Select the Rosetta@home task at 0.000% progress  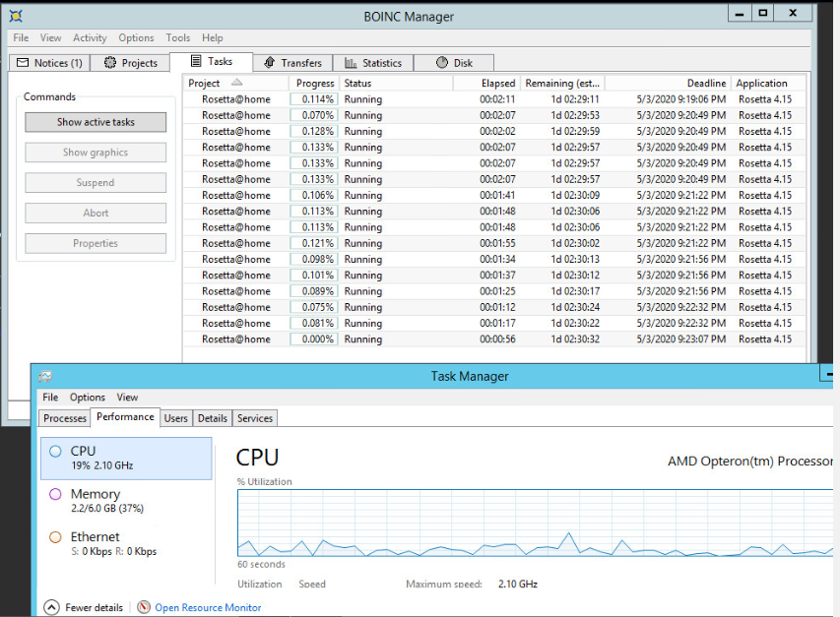(x=236, y=339)
